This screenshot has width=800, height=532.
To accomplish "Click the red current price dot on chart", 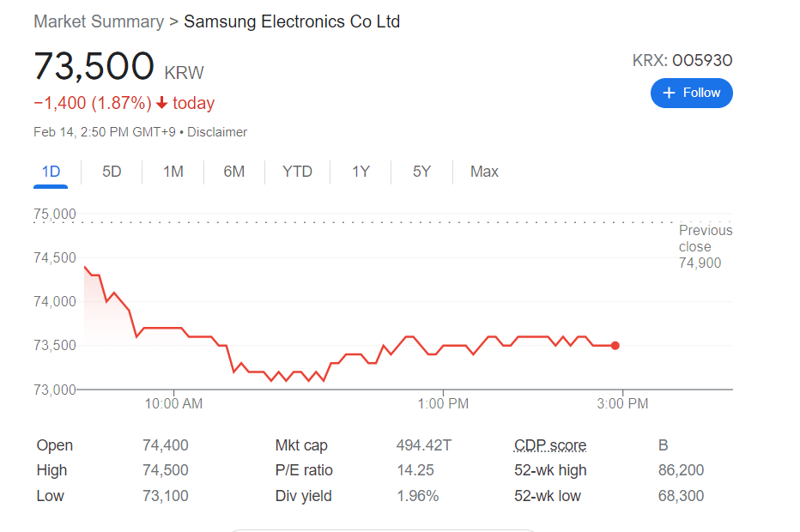I will (615, 346).
